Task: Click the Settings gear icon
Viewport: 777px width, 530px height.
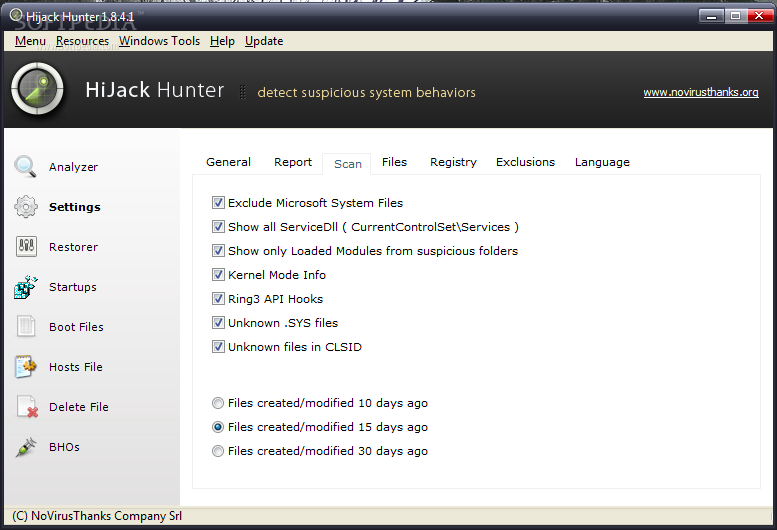Action: click(26, 207)
